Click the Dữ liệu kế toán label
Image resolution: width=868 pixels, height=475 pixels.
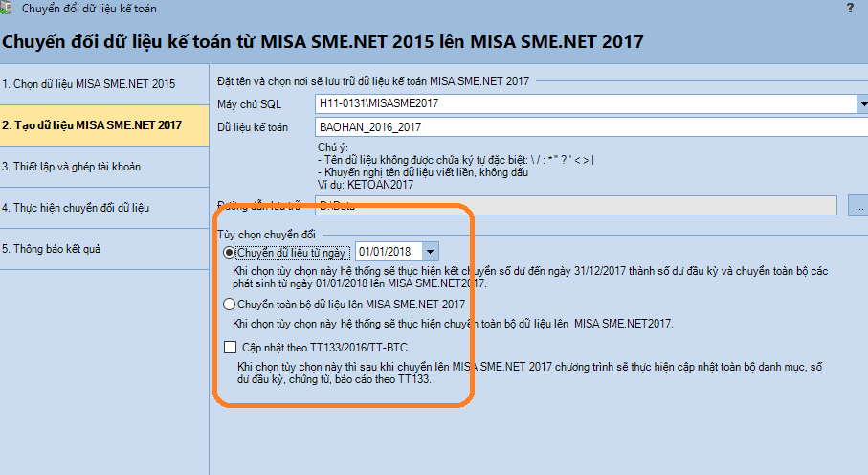(x=253, y=127)
